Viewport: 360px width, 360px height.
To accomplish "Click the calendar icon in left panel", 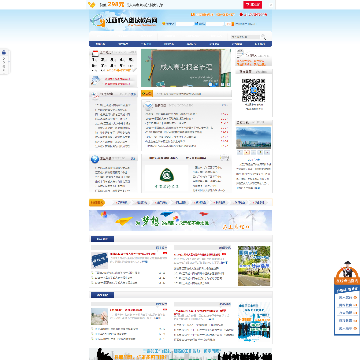I will pyautogui.click(x=95, y=53).
